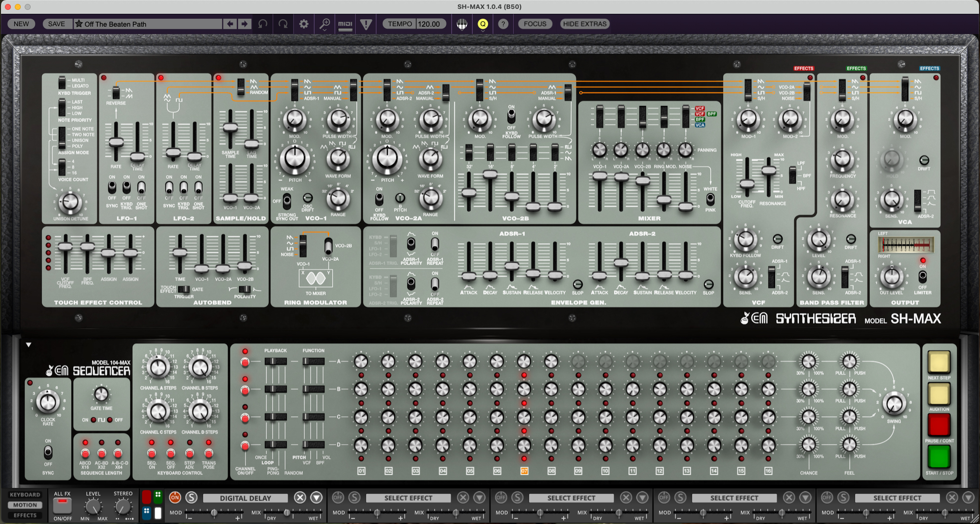
Task: Switch to the KEYBOARD tab
Action: point(25,494)
